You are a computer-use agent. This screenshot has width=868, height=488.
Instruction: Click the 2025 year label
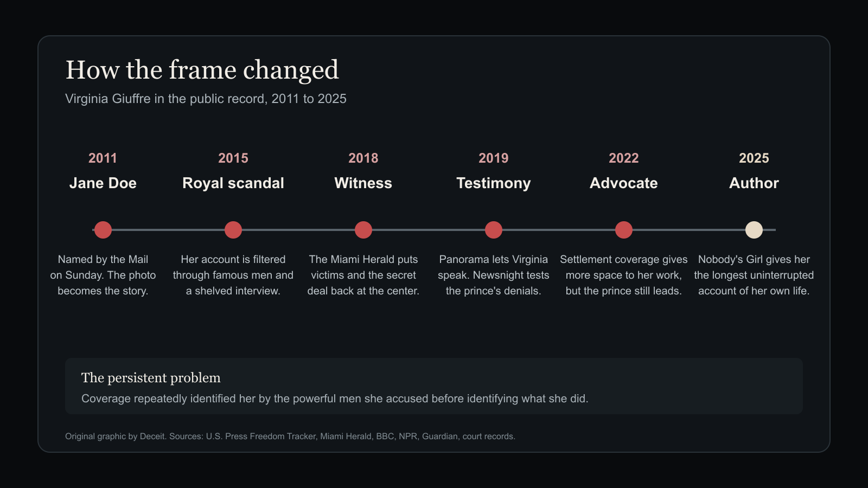[754, 158]
